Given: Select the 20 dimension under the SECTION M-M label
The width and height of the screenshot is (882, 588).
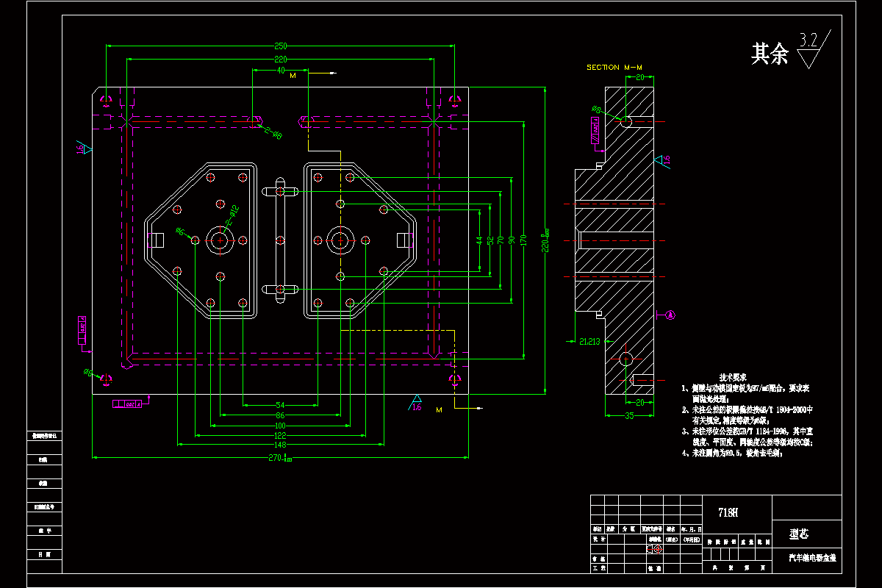Looking at the screenshot, I should click(x=640, y=77).
